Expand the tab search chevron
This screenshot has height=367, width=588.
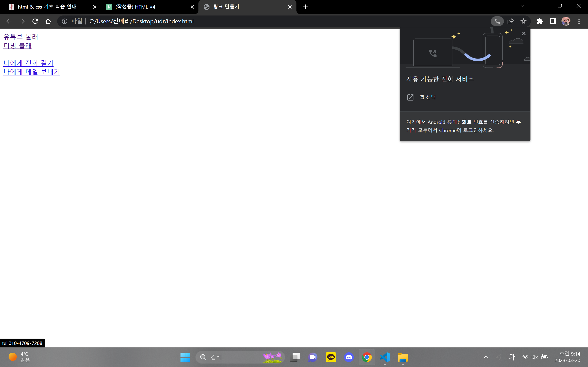click(522, 6)
